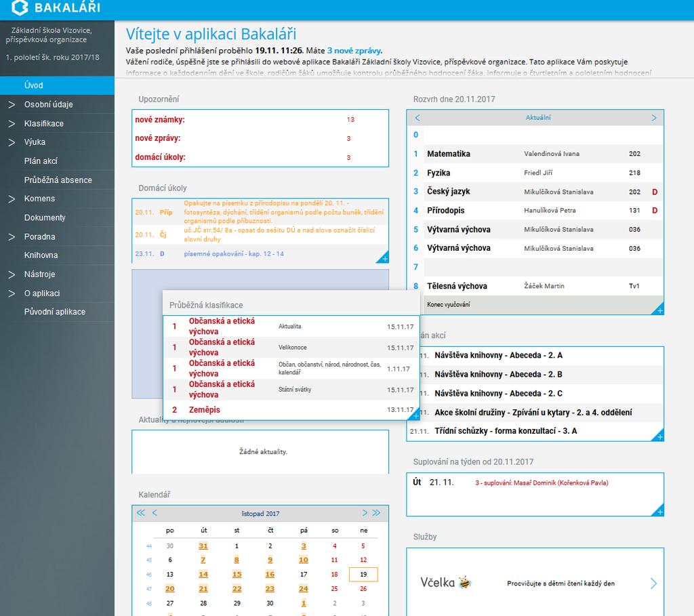Expand Osobní údaje menu

point(12,104)
